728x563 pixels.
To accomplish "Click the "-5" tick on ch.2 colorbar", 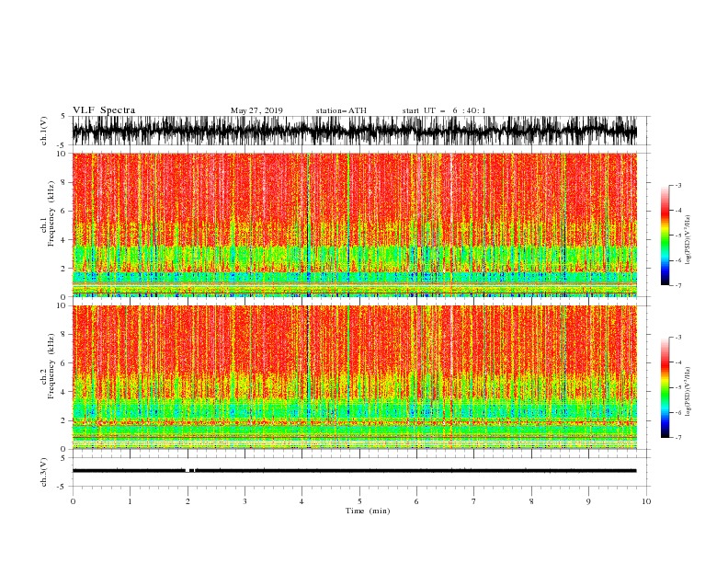I will click(x=677, y=387).
